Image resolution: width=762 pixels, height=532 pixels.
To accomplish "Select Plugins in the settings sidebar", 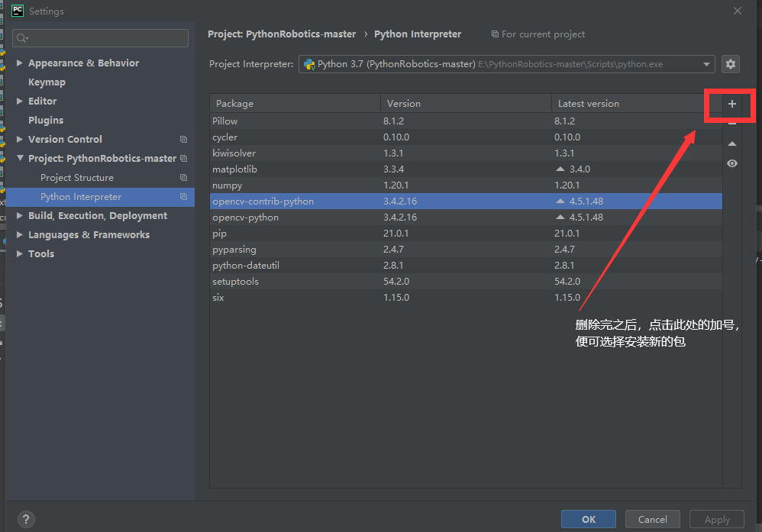I will click(x=46, y=120).
